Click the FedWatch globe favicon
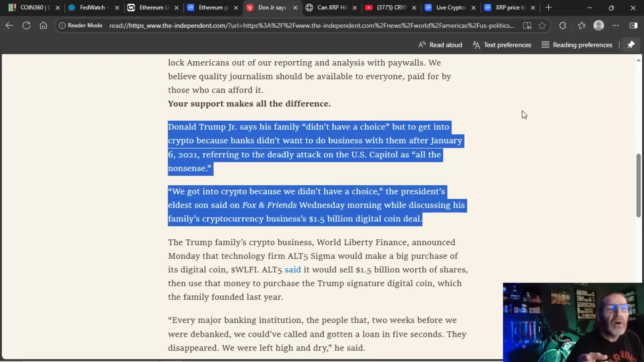The image size is (644, 362). 72,7
